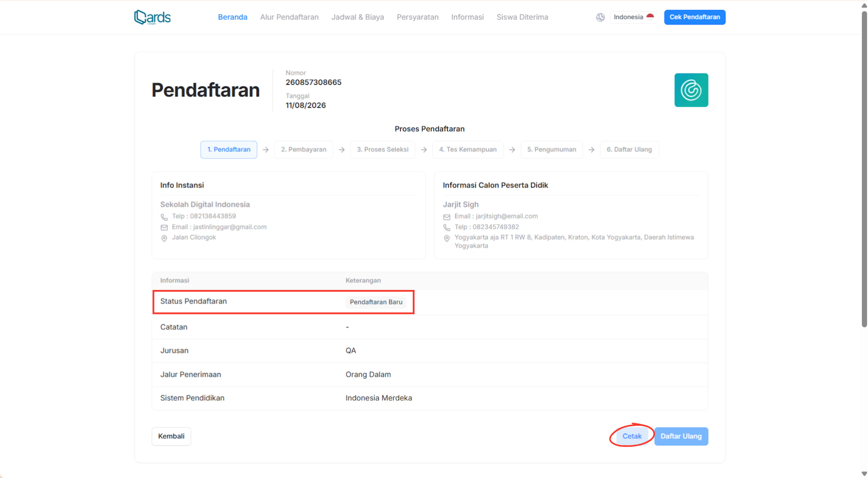Image resolution: width=868 pixels, height=478 pixels.
Task: Click the phone icon beside Telp 082138443859
Action: pos(164,217)
